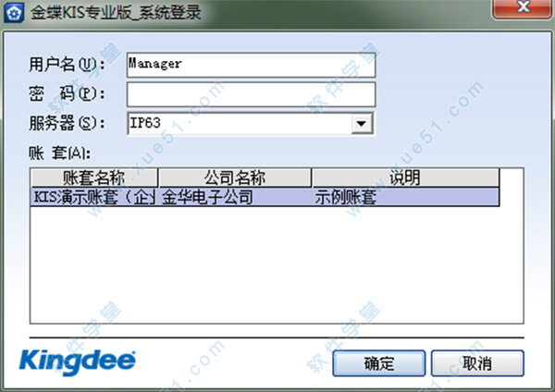Click the 账套名称 column header

point(93,178)
